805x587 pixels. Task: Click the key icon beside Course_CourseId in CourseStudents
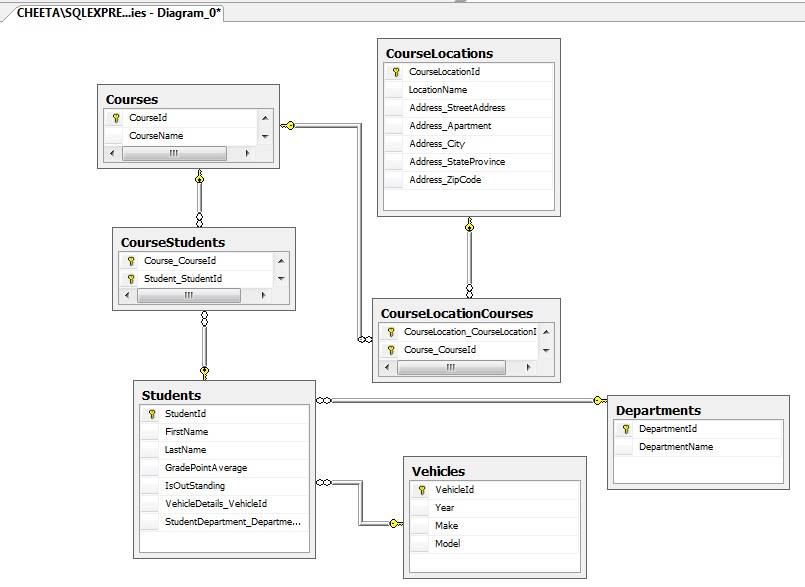(x=131, y=261)
